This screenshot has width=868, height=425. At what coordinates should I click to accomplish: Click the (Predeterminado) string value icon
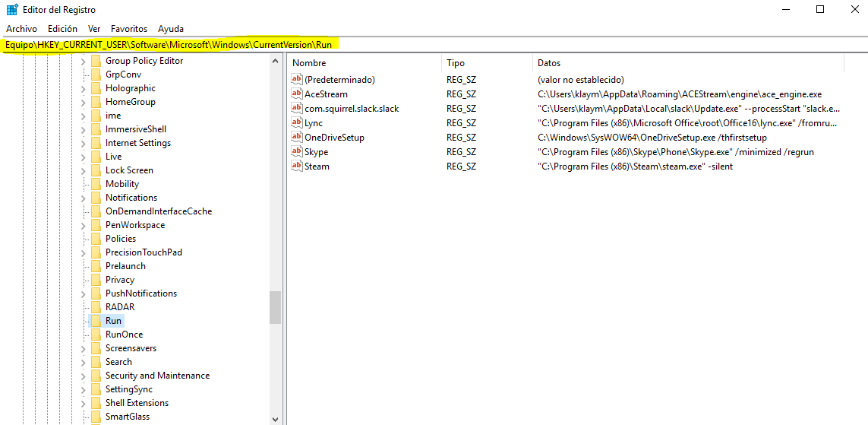point(297,79)
